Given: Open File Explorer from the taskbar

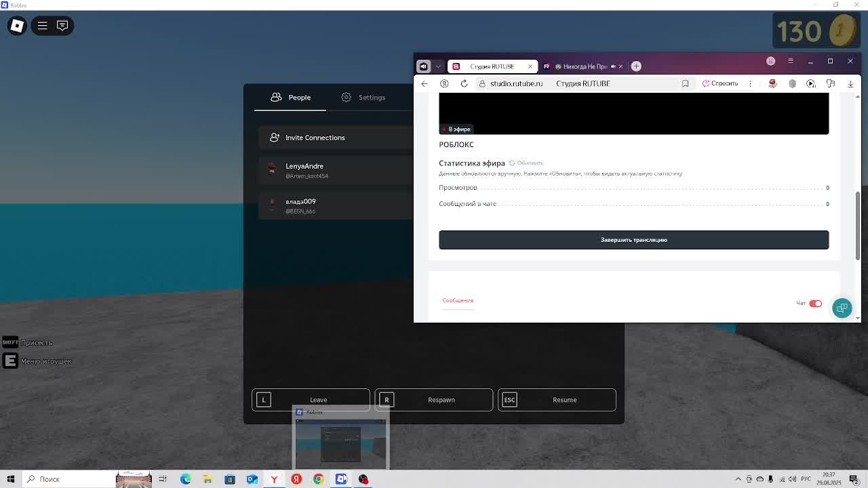Looking at the screenshot, I should (208, 479).
